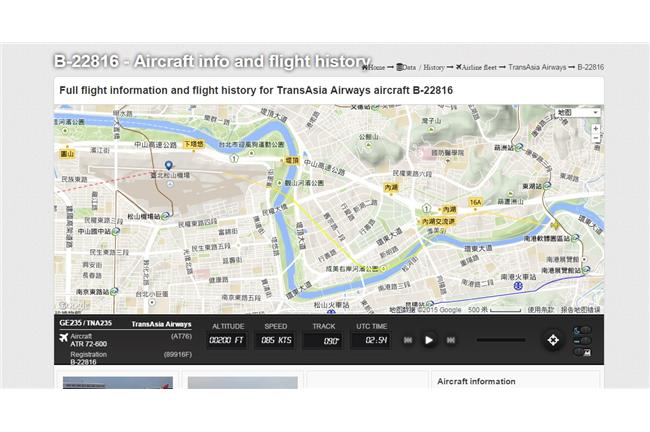Viewport: 650px width, 432px height.
Task: Open the 使用条款 map terms link
Action: [541, 309]
